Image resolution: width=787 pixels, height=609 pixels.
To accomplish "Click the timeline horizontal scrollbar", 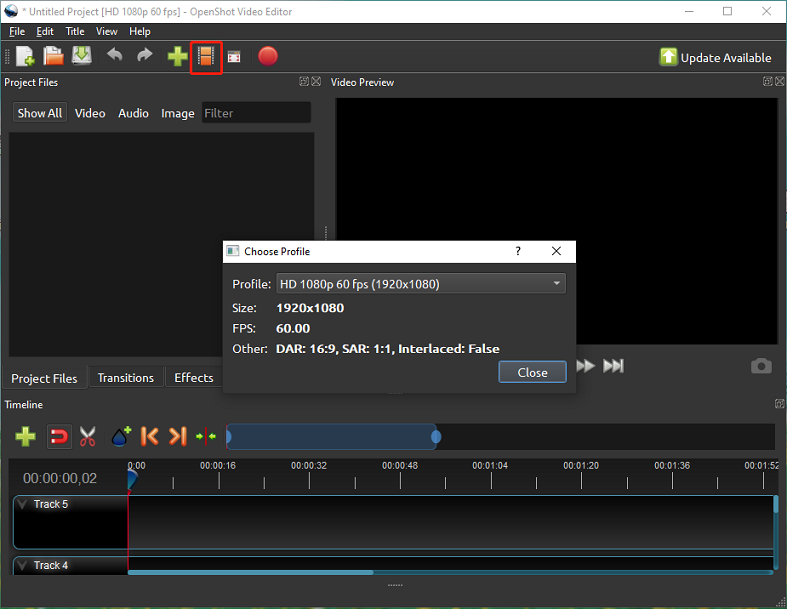I will [x=250, y=572].
